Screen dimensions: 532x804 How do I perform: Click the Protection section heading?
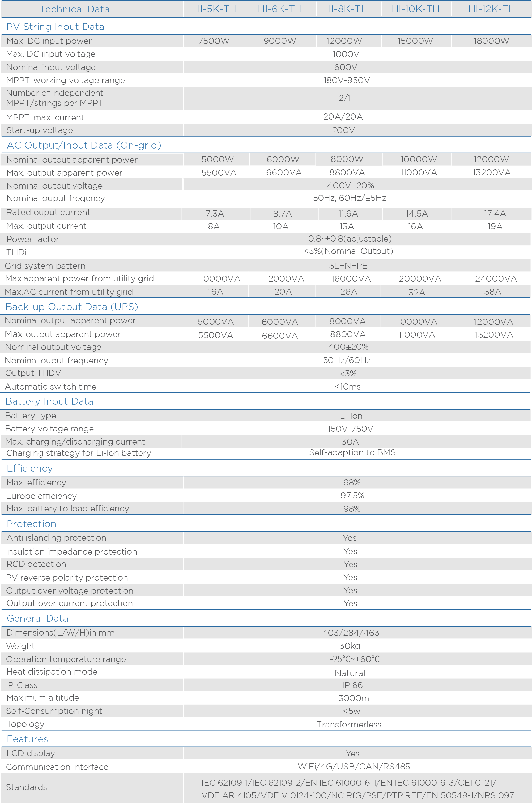click(x=31, y=524)
